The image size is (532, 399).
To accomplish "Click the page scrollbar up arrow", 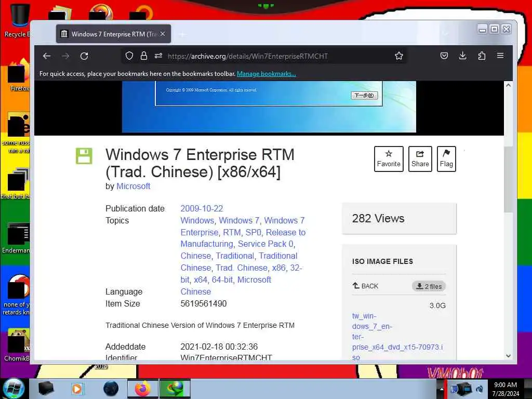I will (x=508, y=86).
